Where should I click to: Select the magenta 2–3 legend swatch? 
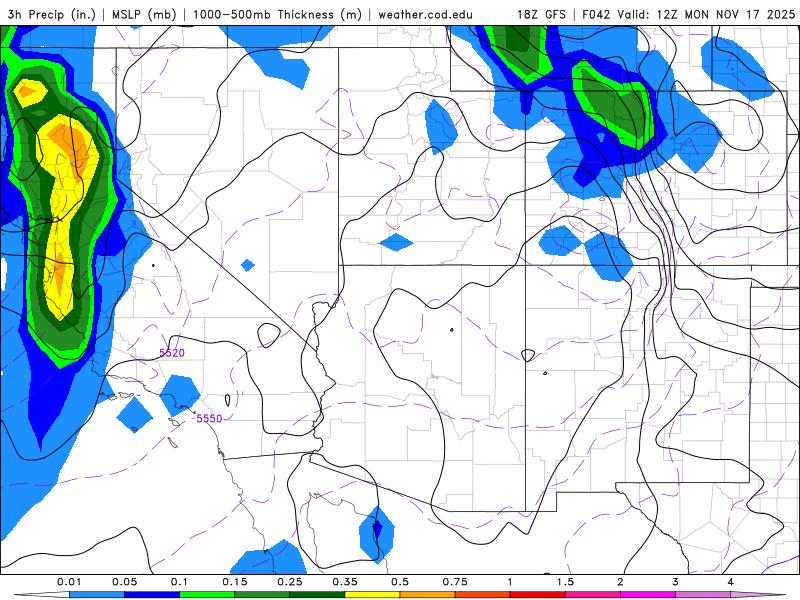[648, 595]
